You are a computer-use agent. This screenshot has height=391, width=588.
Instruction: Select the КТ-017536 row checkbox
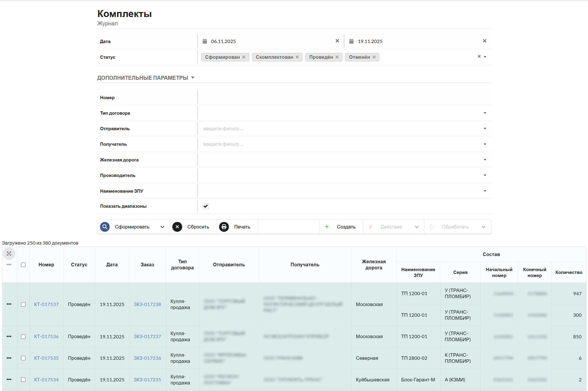coord(23,337)
